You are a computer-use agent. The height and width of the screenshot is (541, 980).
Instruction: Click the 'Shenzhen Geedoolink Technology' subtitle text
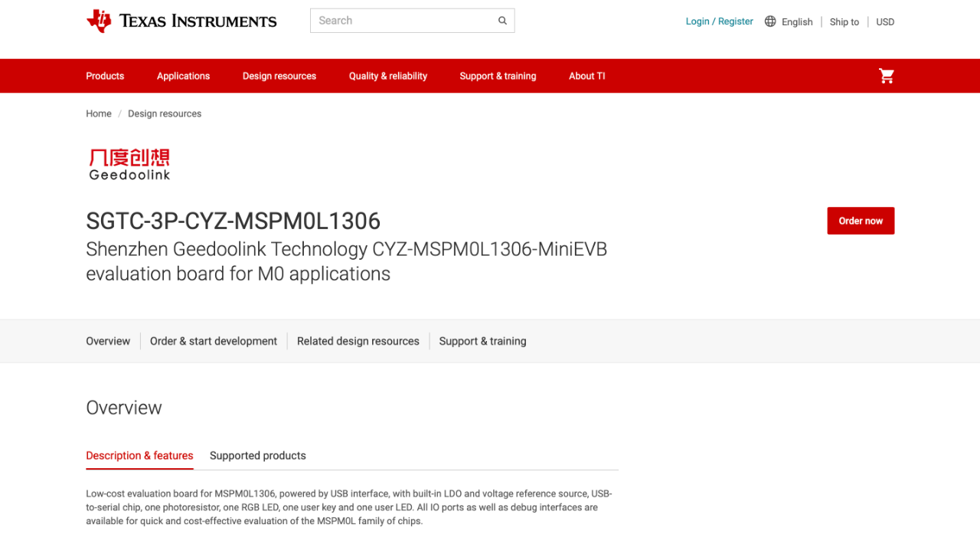347,261
